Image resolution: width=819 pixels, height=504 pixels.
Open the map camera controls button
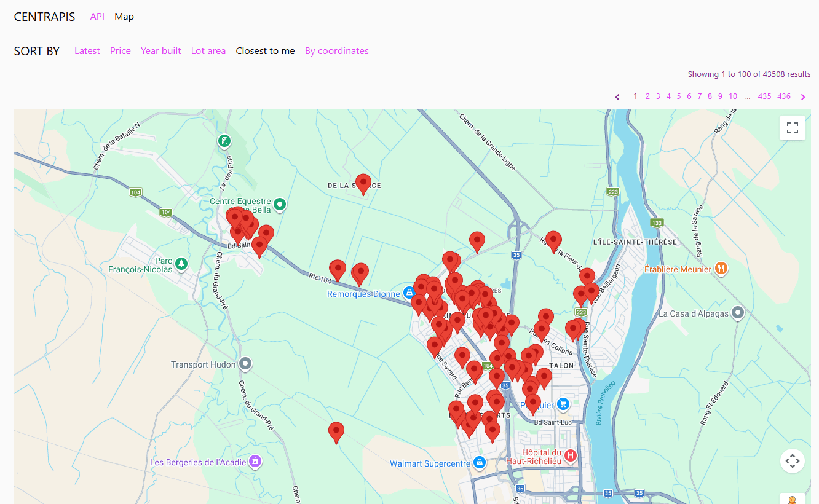[x=792, y=460]
